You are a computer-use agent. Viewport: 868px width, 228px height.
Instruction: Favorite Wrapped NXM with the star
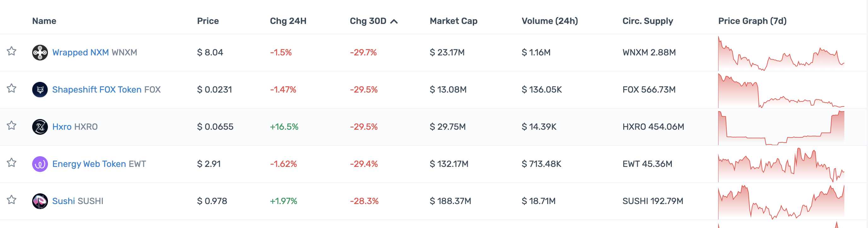pyautogui.click(x=11, y=51)
